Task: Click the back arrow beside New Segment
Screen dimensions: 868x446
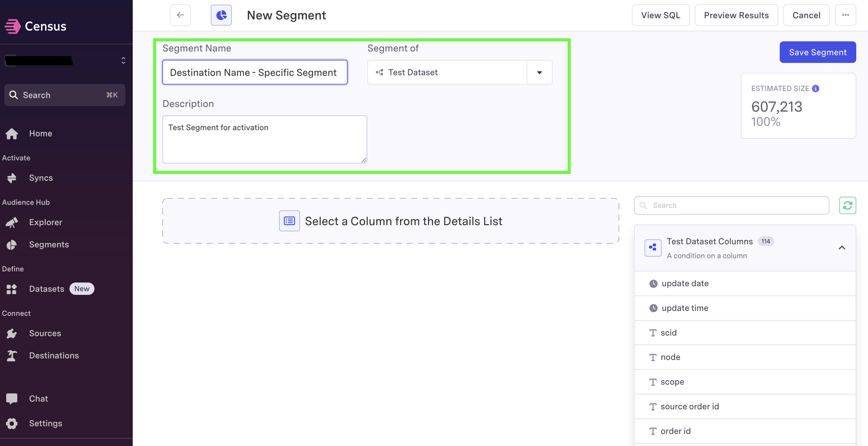Action: 180,15
